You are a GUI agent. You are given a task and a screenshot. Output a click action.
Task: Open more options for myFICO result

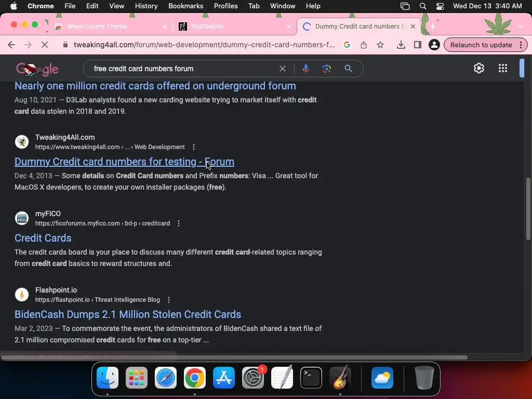pyautogui.click(x=179, y=223)
